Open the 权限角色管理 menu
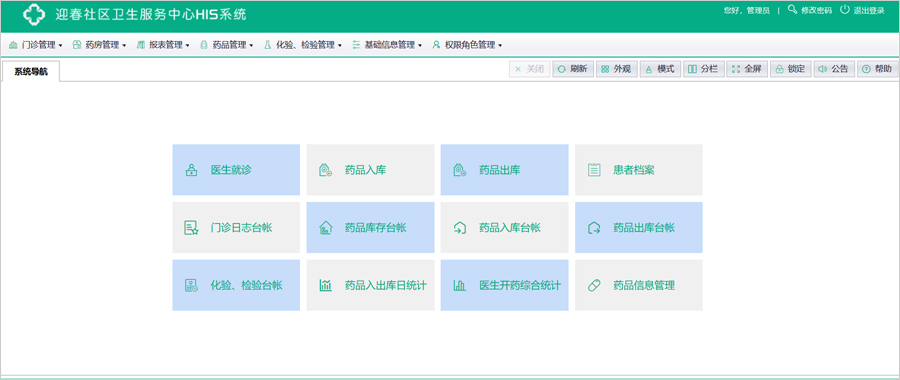The image size is (900, 380). click(467, 45)
